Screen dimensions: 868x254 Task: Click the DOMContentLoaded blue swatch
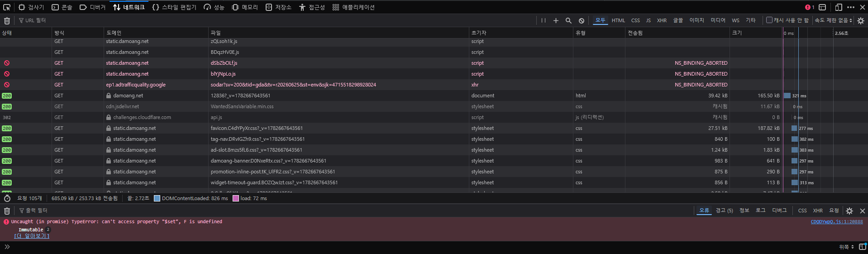[x=157, y=198]
